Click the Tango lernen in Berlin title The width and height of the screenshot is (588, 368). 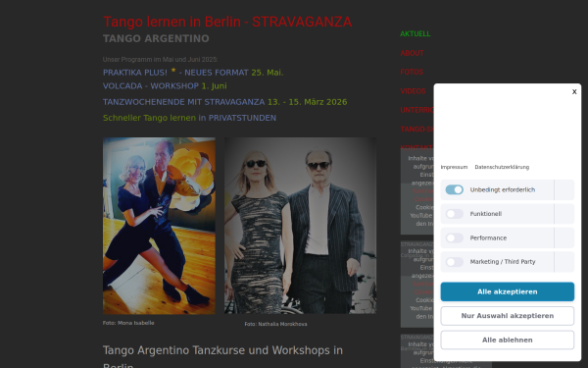(227, 22)
